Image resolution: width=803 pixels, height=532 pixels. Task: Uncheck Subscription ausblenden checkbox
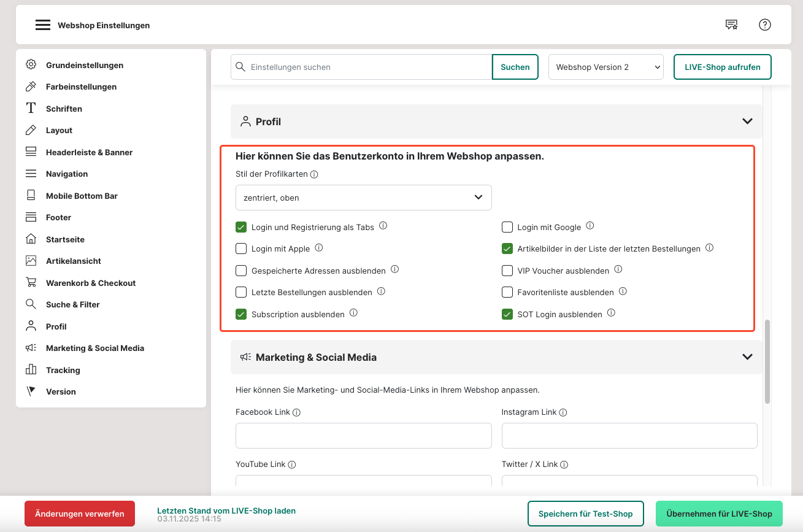click(x=241, y=314)
